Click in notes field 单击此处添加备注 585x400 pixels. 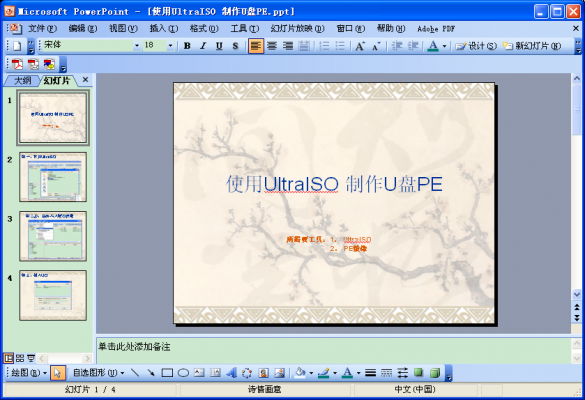tap(334, 350)
